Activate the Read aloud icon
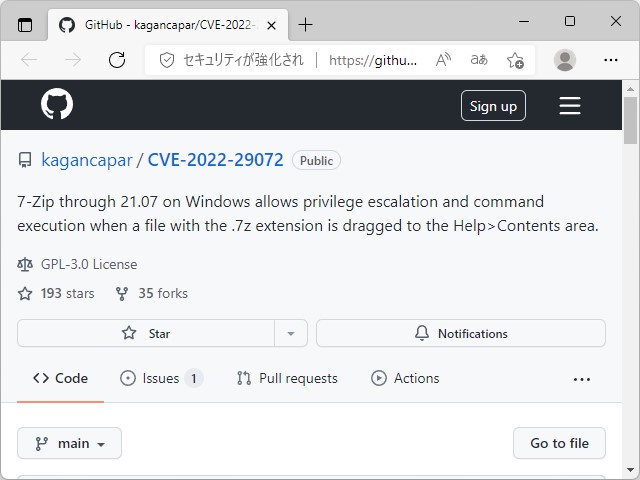 click(x=443, y=60)
